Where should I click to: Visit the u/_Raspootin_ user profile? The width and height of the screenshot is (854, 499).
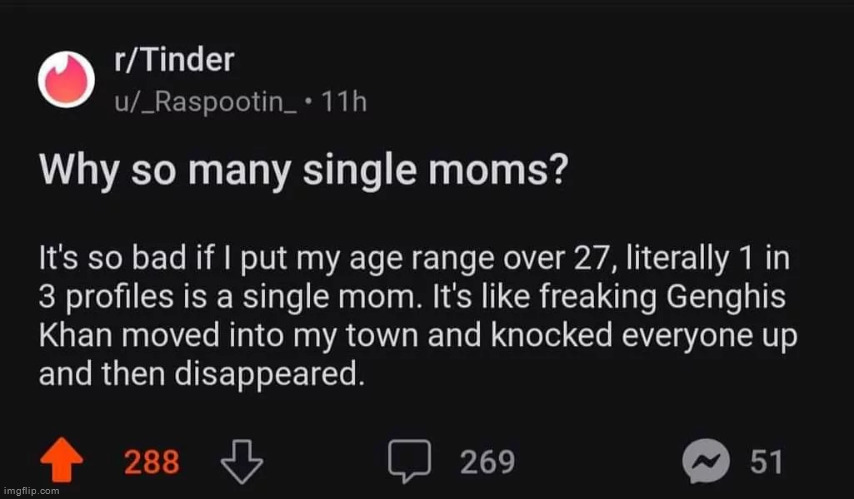205,102
